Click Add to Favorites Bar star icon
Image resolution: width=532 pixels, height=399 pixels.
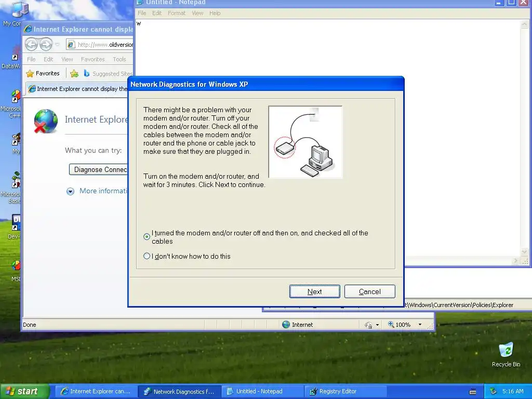tap(74, 73)
